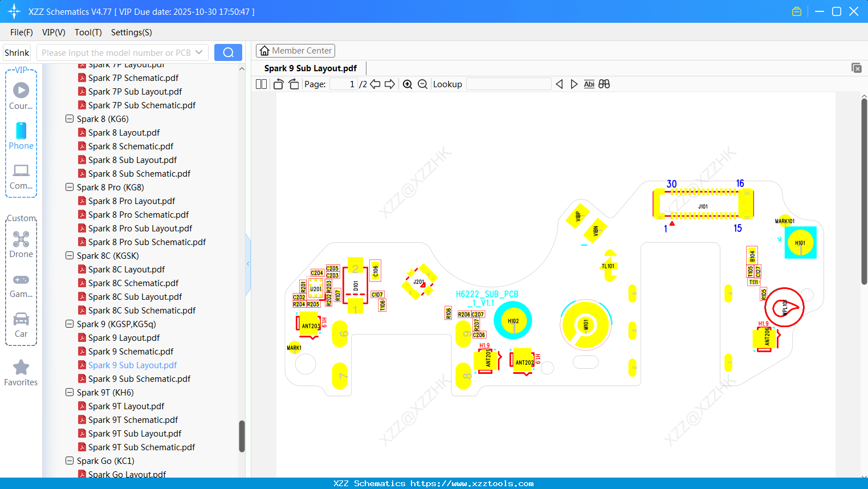Click the Shrink sidebar button
The width and height of the screenshot is (868, 489).
click(16, 52)
